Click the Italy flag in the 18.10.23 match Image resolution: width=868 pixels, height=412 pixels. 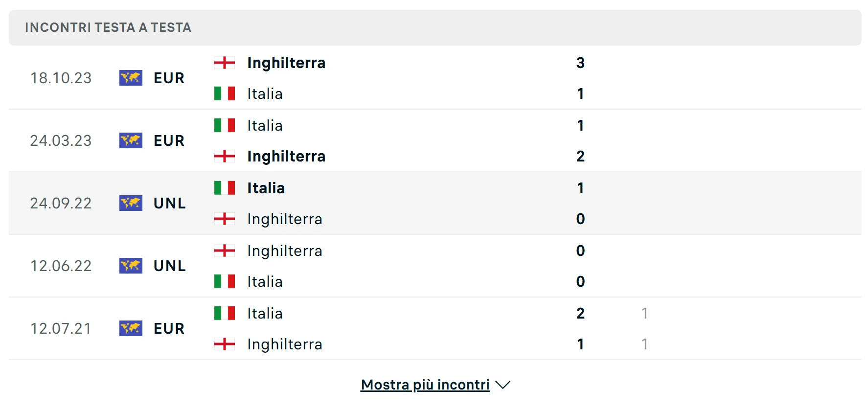225,93
